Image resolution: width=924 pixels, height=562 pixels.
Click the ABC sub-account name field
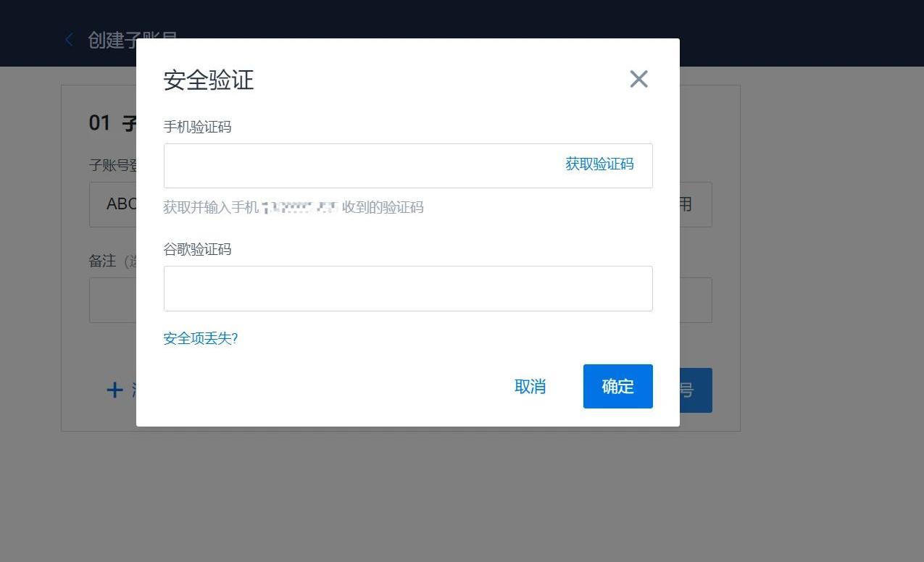[x=114, y=204]
